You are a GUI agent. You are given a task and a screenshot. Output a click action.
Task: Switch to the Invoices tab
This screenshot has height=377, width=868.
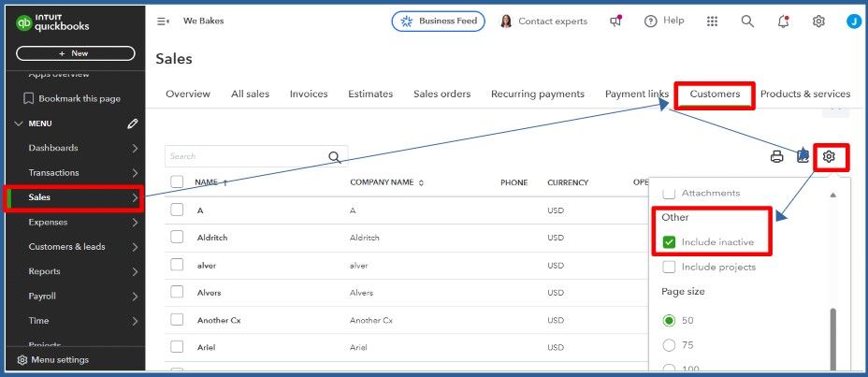click(309, 94)
